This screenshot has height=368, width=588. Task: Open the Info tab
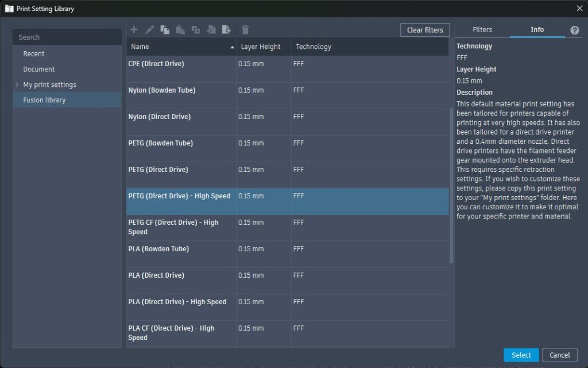tap(537, 30)
